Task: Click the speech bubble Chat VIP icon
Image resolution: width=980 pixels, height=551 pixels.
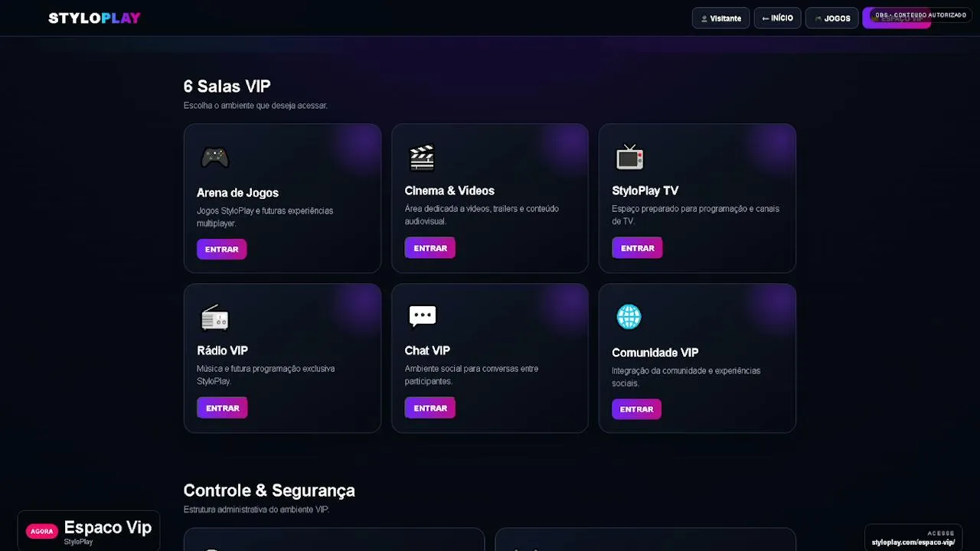Action: [422, 315]
